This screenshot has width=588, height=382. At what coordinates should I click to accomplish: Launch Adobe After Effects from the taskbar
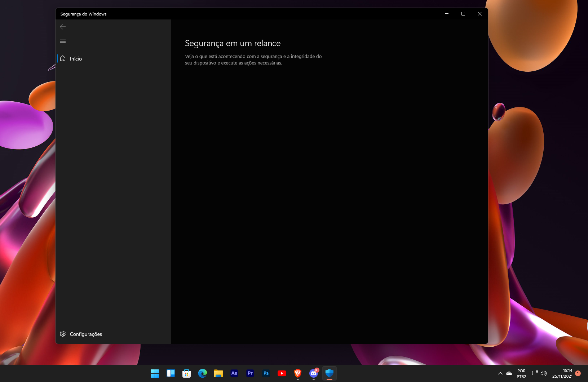234,373
